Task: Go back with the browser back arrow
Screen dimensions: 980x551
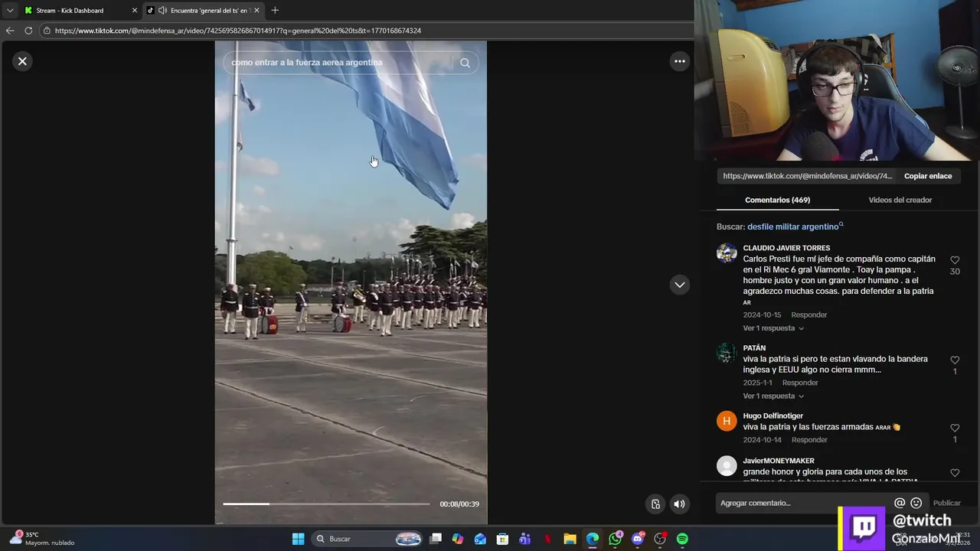Action: click(10, 31)
